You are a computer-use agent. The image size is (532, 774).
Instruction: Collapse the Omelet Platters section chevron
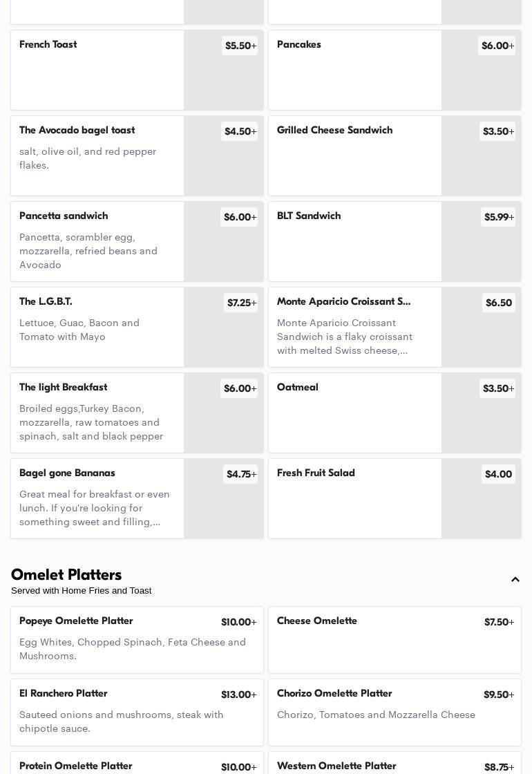pos(515,580)
